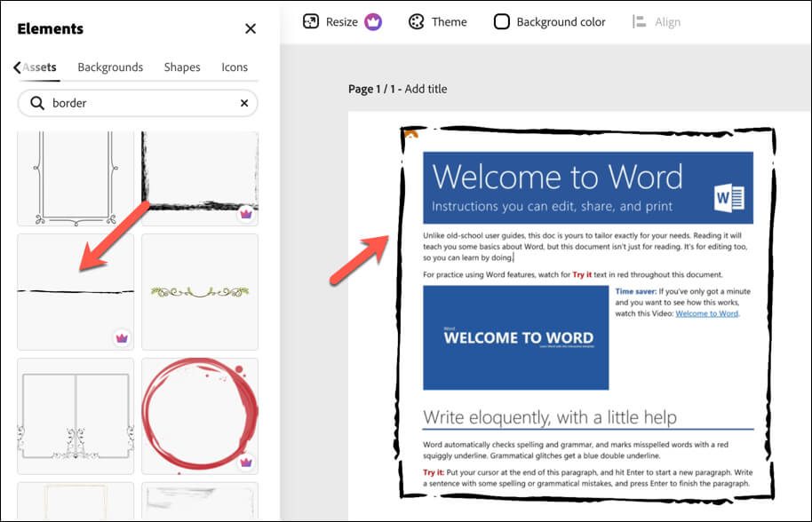Clear the 'border' search text
This screenshot has height=522, width=812.
[244, 103]
